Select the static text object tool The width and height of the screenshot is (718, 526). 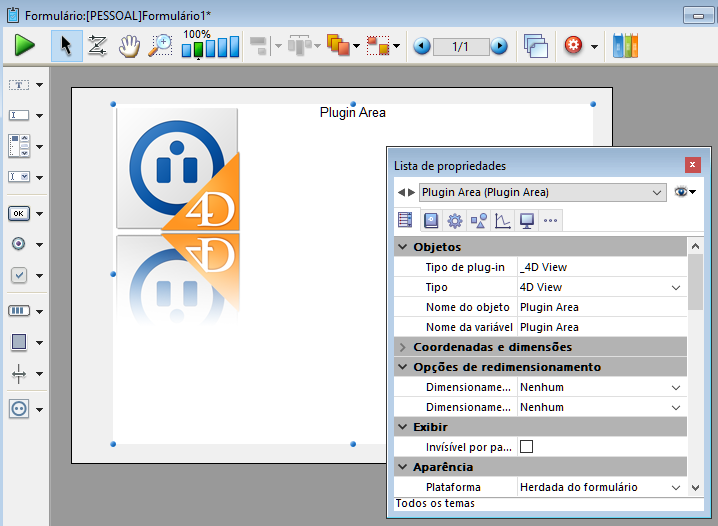[x=19, y=85]
